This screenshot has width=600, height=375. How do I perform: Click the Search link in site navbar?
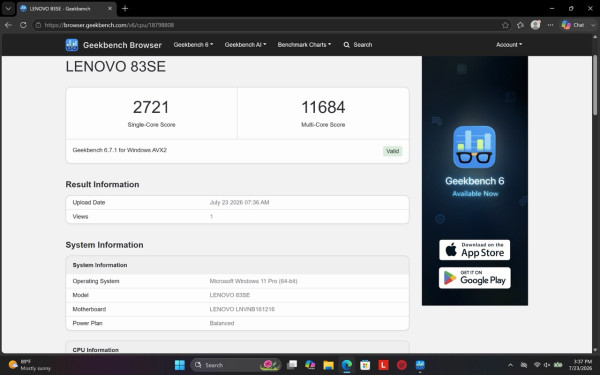358,45
